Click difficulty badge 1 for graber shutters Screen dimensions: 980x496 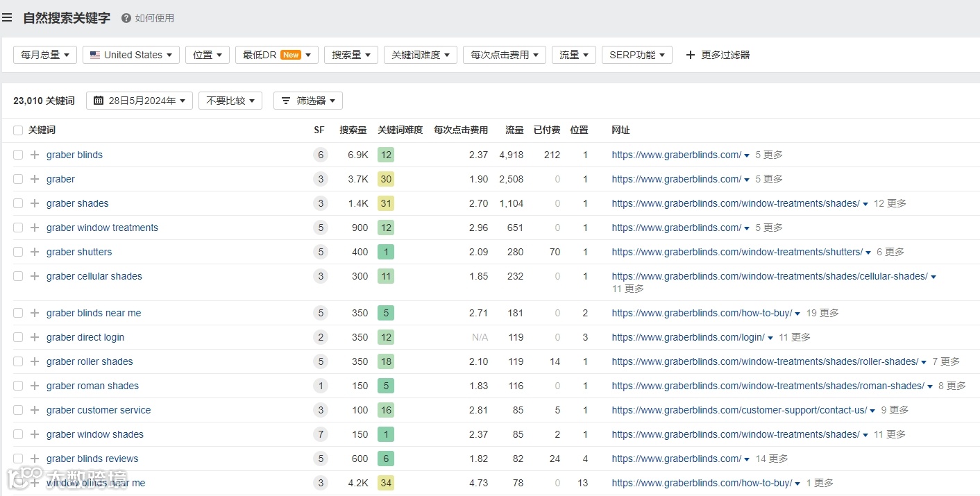tap(386, 252)
